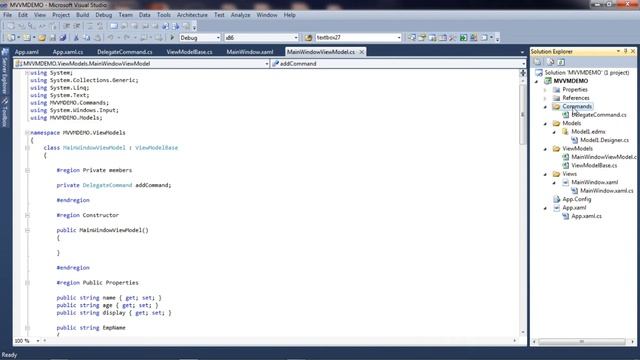The image size is (640, 360).
Task: Select DelegateCommand.cs in Solution Explorer
Action: 599,115
